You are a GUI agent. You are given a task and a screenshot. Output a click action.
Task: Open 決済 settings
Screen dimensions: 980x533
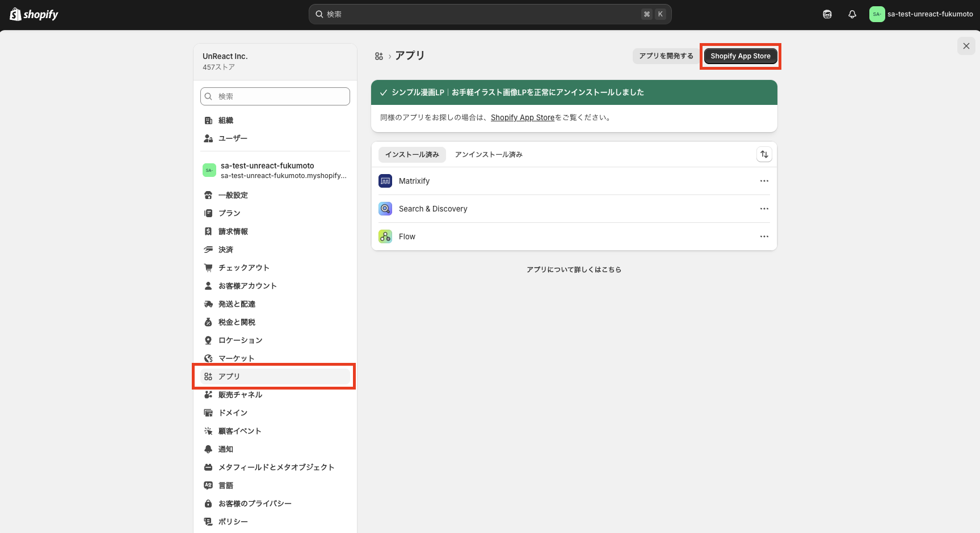click(275, 249)
